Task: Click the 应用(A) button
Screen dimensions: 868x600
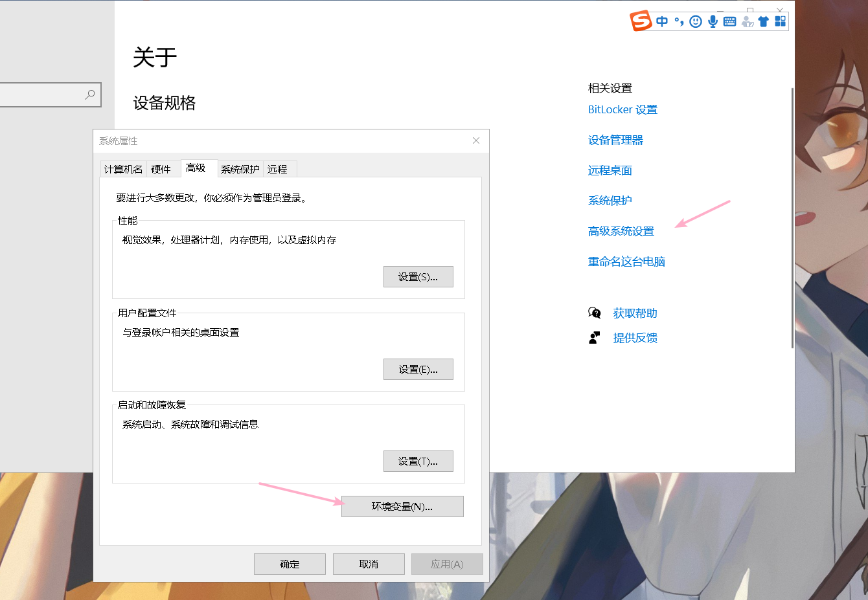Action: click(447, 564)
